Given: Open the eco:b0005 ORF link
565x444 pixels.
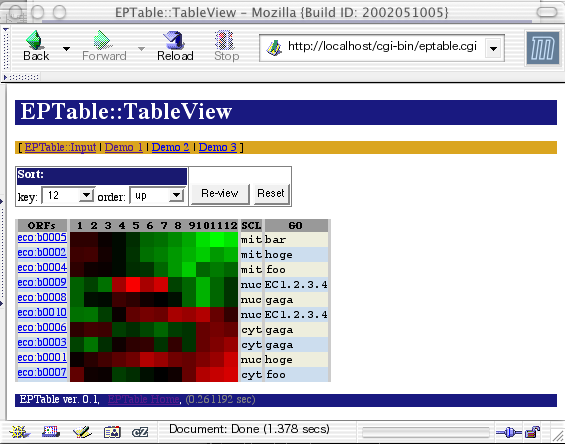Looking at the screenshot, I should pos(42,238).
